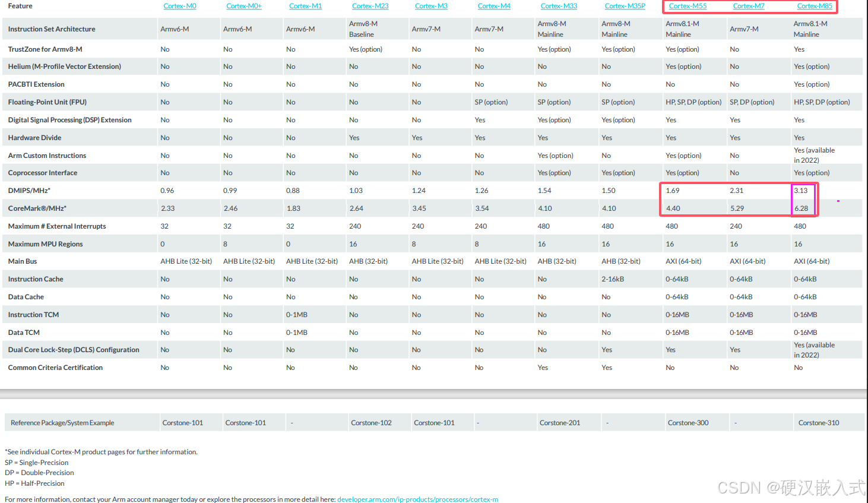This screenshot has height=503, width=868.
Task: Open the Cortex-M0+ column header link
Action: click(244, 6)
